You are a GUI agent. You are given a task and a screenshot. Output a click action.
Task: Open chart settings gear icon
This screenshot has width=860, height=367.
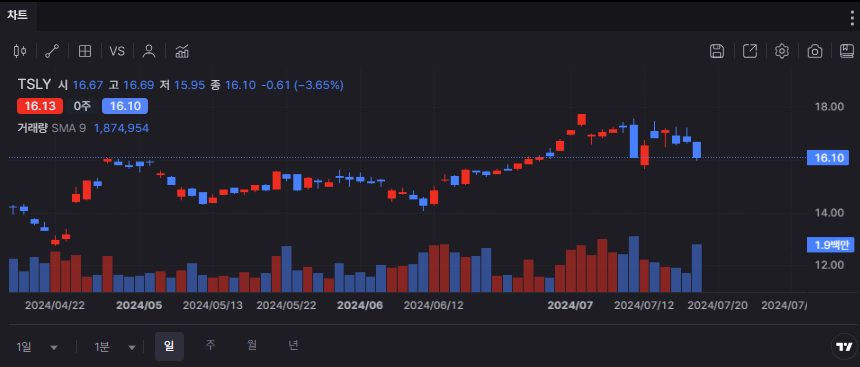coord(782,51)
